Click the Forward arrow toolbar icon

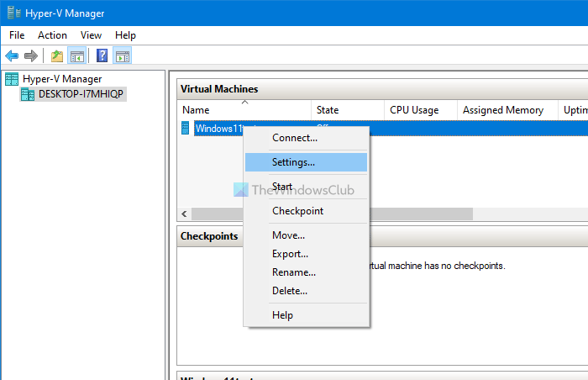click(31, 56)
